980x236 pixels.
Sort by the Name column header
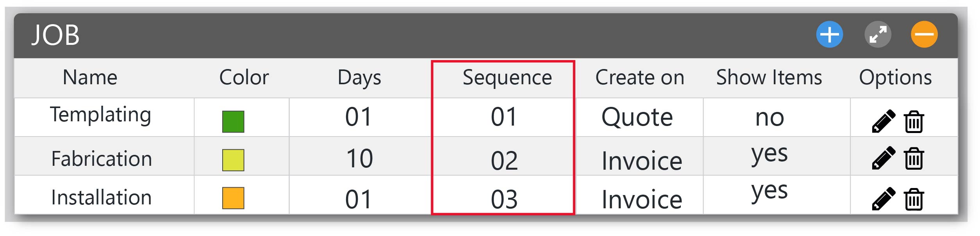click(90, 77)
